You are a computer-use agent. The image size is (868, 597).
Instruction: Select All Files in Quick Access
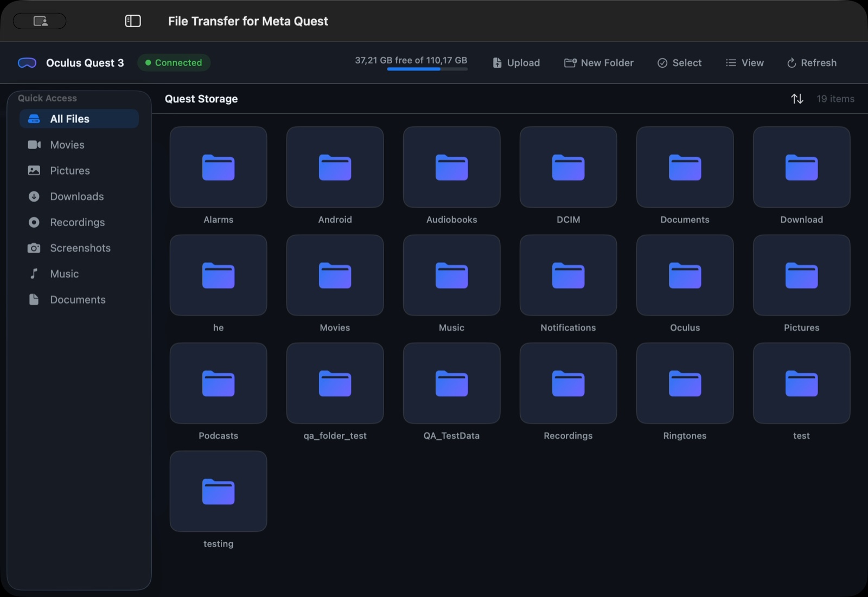click(79, 119)
